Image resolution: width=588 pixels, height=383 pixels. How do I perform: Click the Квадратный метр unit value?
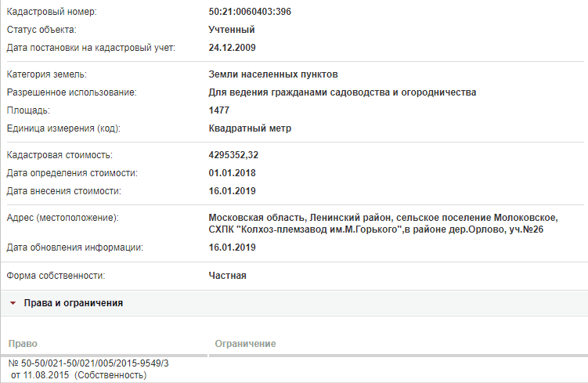(250, 128)
